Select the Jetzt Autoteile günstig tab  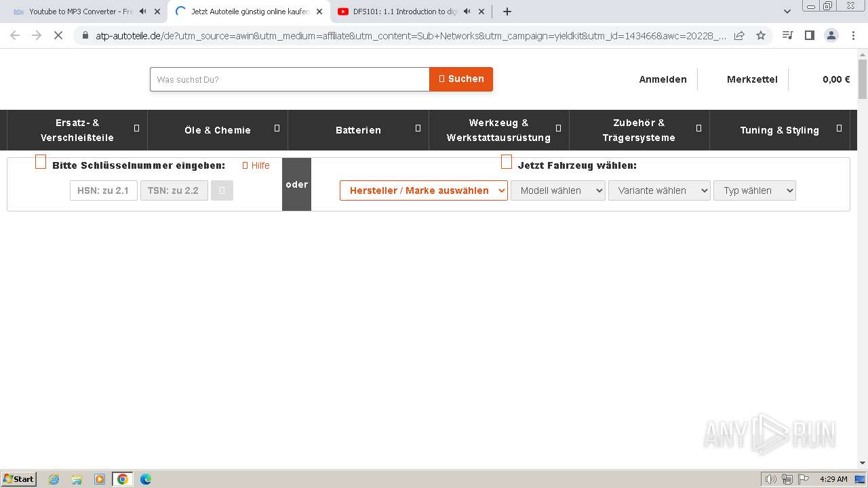(x=250, y=12)
